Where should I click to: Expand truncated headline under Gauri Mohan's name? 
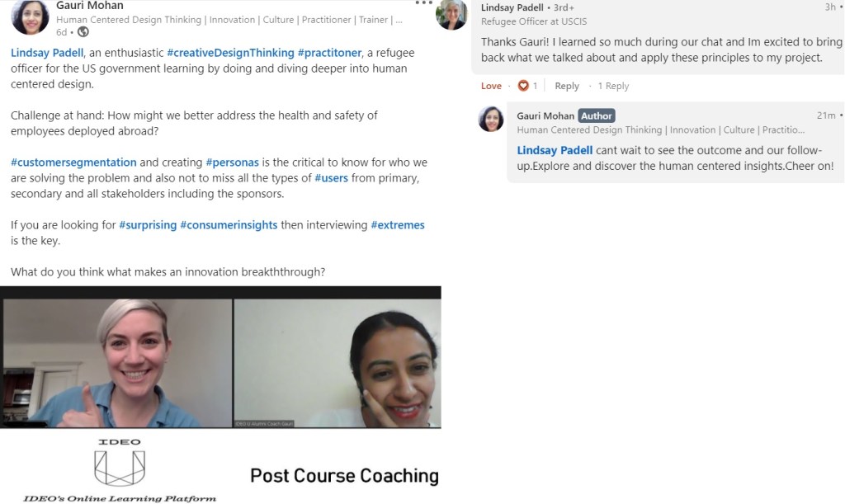click(399, 20)
